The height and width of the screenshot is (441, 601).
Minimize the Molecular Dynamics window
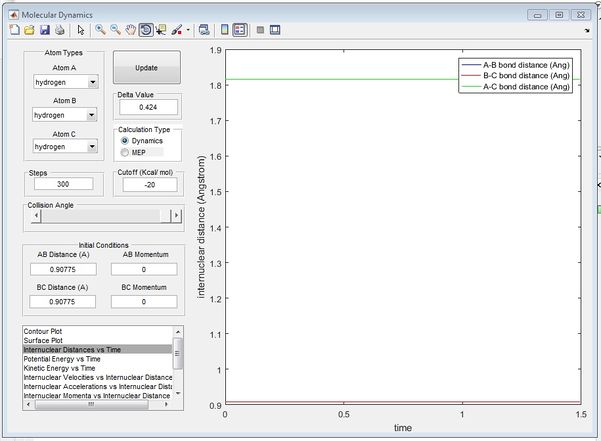pyautogui.click(x=537, y=15)
